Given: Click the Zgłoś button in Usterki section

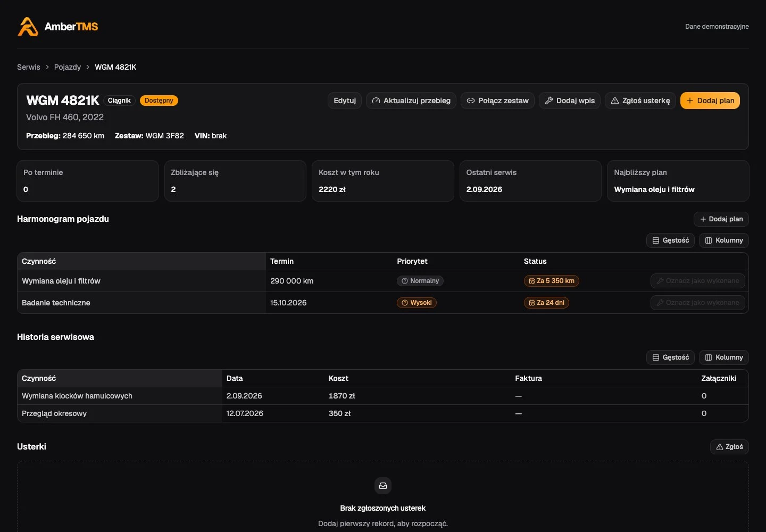Looking at the screenshot, I should tap(729, 447).
